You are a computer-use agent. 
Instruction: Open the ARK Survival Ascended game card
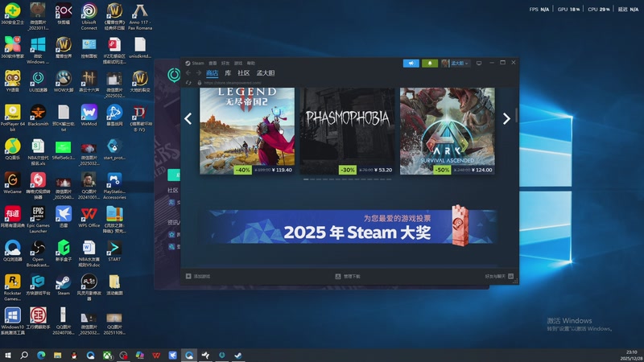pos(448,131)
